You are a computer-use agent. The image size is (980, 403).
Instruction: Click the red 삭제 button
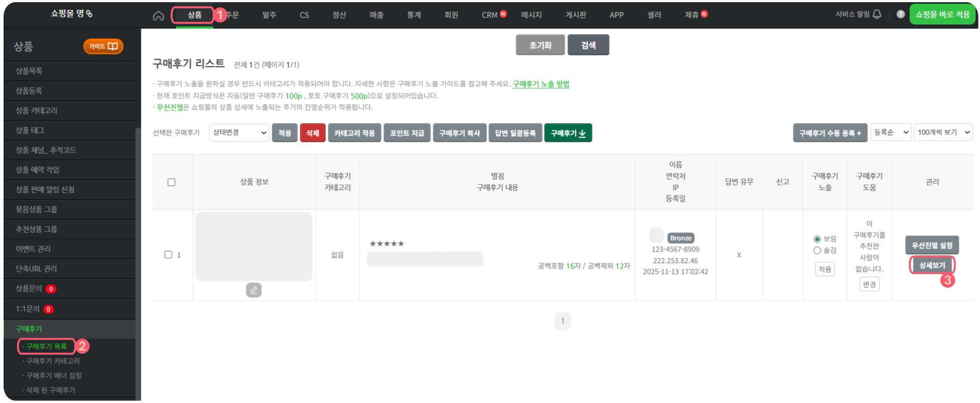pos(313,133)
